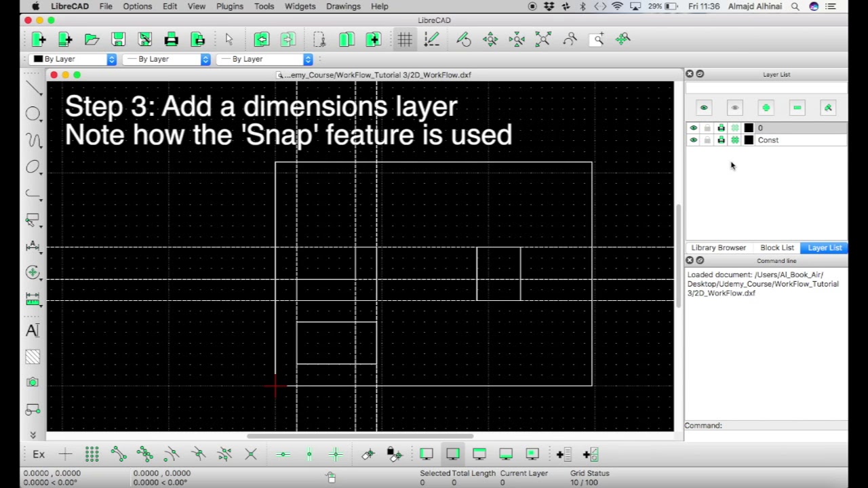The image size is (868, 488).
Task: Save the drawing with the floppy disk icon
Action: coord(118,39)
